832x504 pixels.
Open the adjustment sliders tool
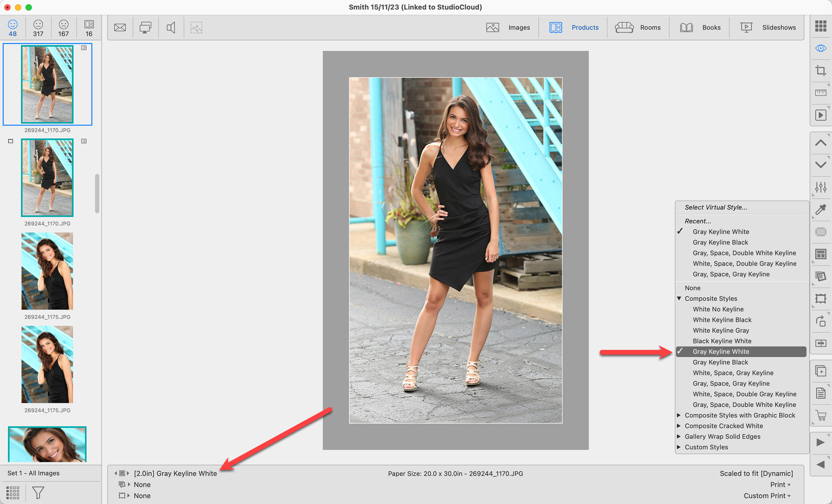point(820,187)
